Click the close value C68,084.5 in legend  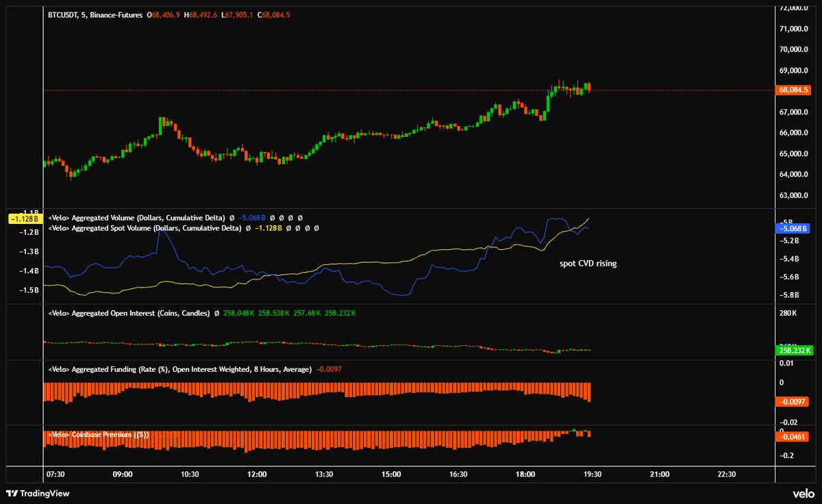274,14
